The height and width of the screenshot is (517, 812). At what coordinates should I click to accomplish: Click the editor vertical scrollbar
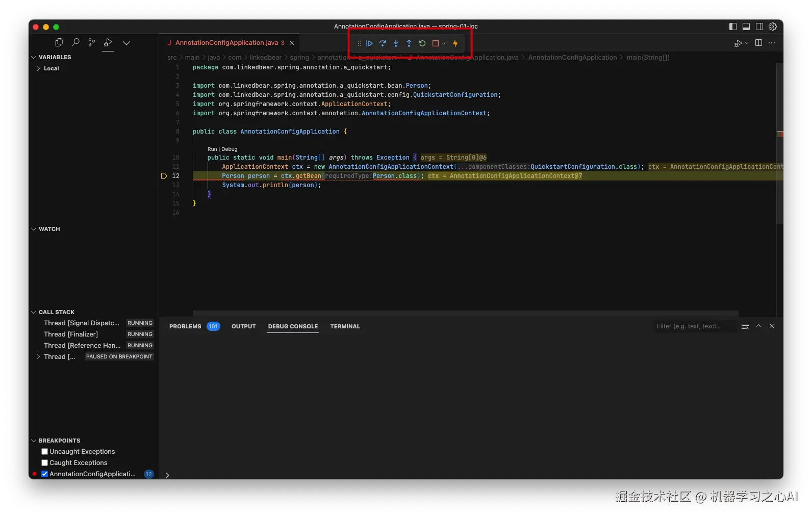pos(779,143)
